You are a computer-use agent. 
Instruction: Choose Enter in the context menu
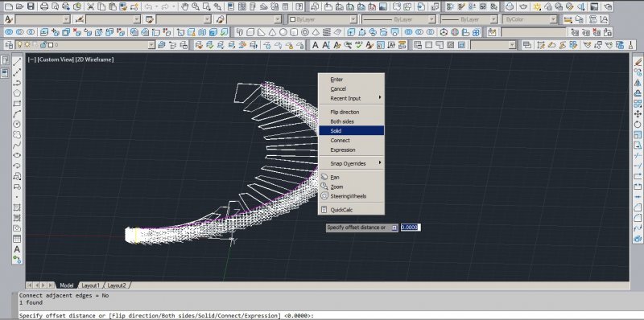[351, 80]
